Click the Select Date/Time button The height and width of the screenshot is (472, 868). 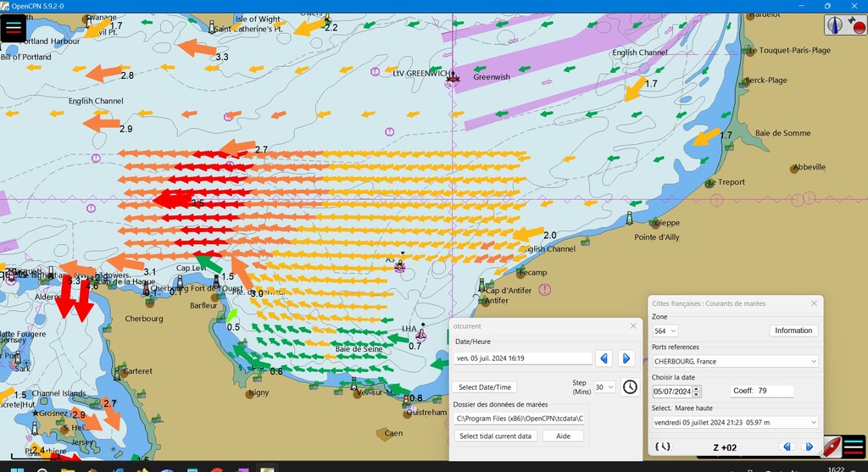point(485,387)
